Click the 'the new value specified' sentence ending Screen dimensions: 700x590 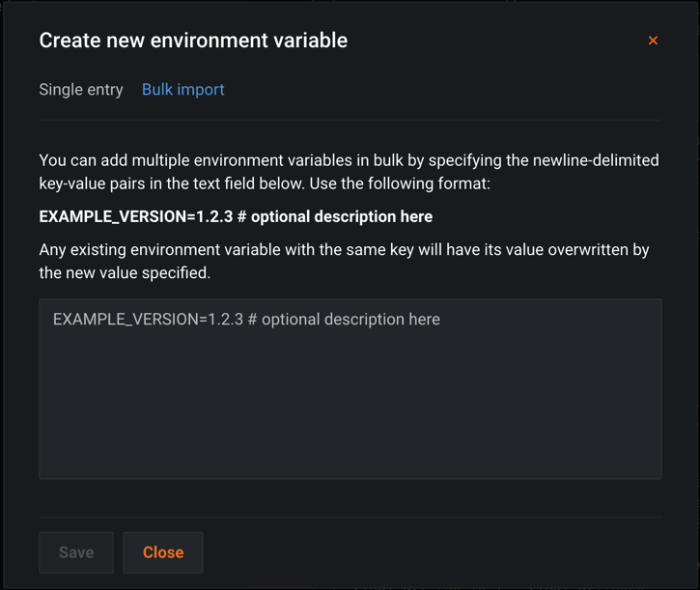coord(125,273)
